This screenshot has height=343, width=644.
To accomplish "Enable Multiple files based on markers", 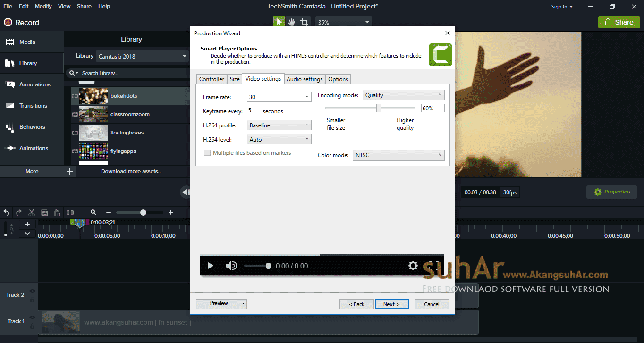I will pos(207,153).
